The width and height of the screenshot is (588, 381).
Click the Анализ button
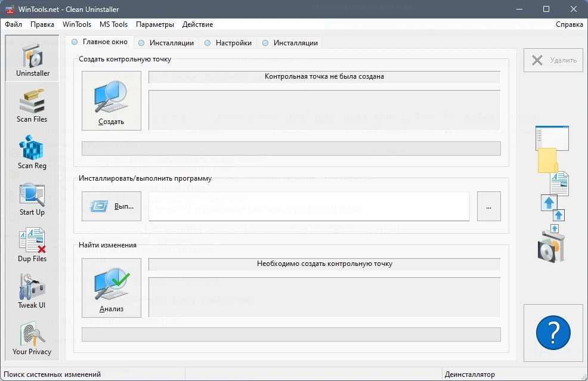(x=112, y=288)
